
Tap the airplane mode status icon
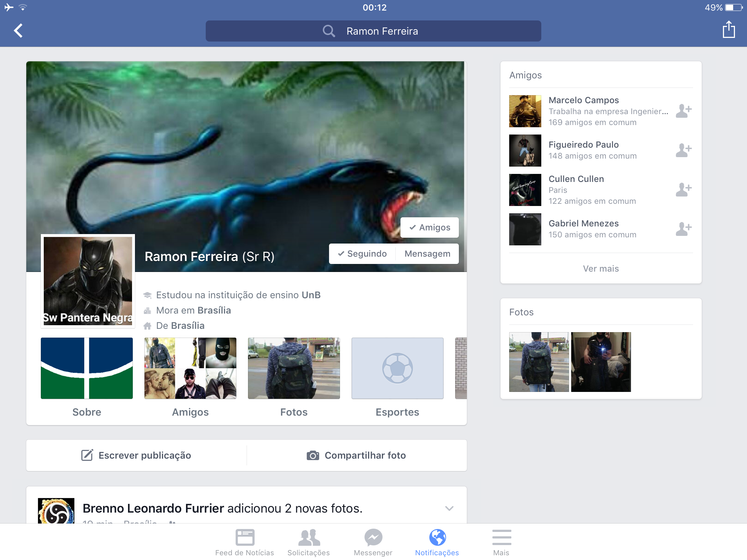click(9, 7)
